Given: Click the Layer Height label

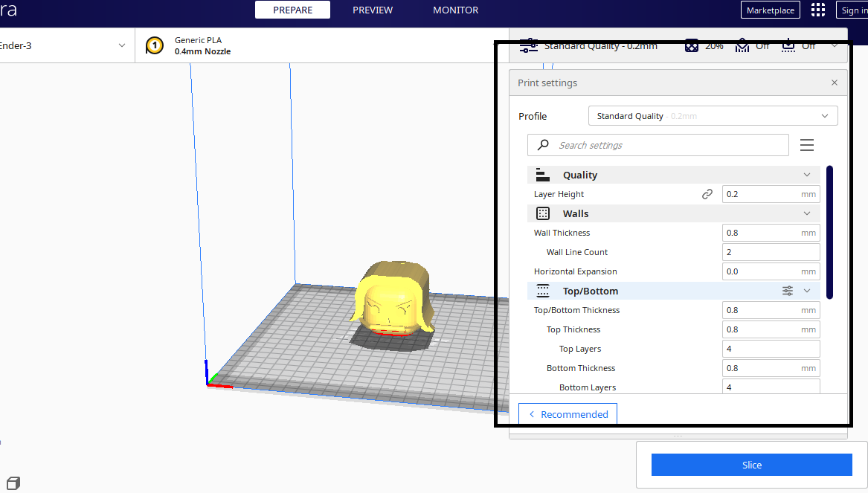Looking at the screenshot, I should [559, 194].
